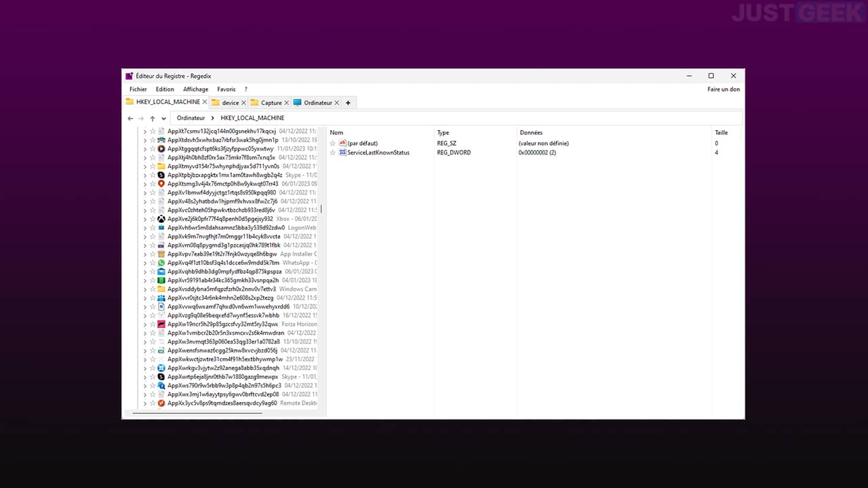The width and height of the screenshot is (868, 488).
Task: Click the DWORD icon of ServiceLastKnownStatus
Action: (x=342, y=152)
